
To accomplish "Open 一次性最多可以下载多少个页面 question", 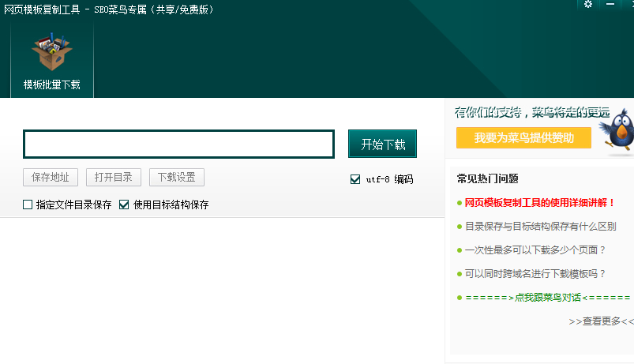I will 535,250.
